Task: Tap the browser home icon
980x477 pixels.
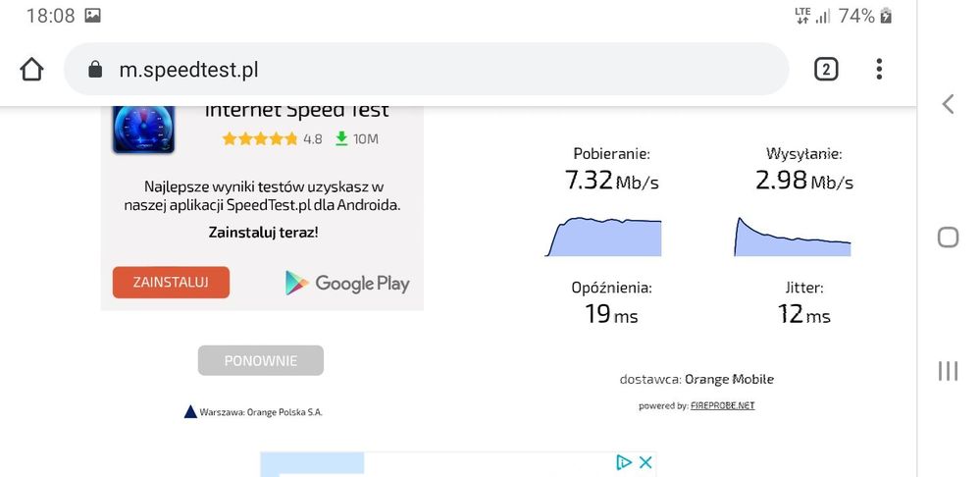Action: coord(31,70)
